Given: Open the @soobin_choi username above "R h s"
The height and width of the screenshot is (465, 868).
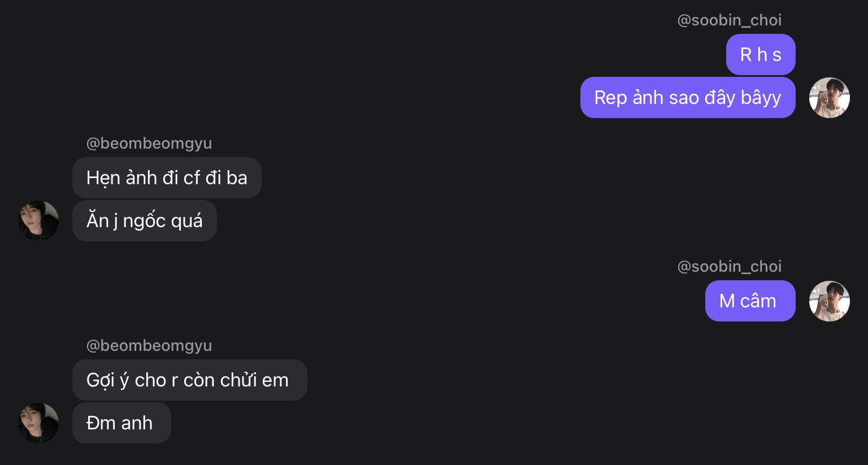Looking at the screenshot, I should (x=729, y=20).
